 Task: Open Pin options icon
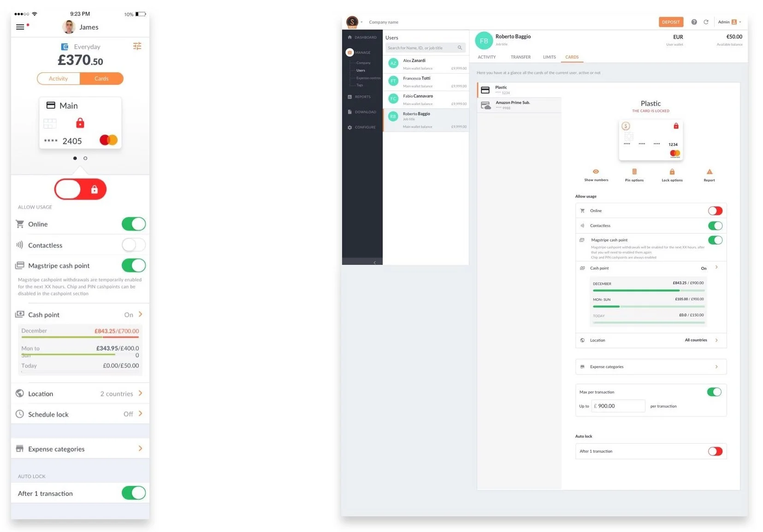pyautogui.click(x=634, y=171)
